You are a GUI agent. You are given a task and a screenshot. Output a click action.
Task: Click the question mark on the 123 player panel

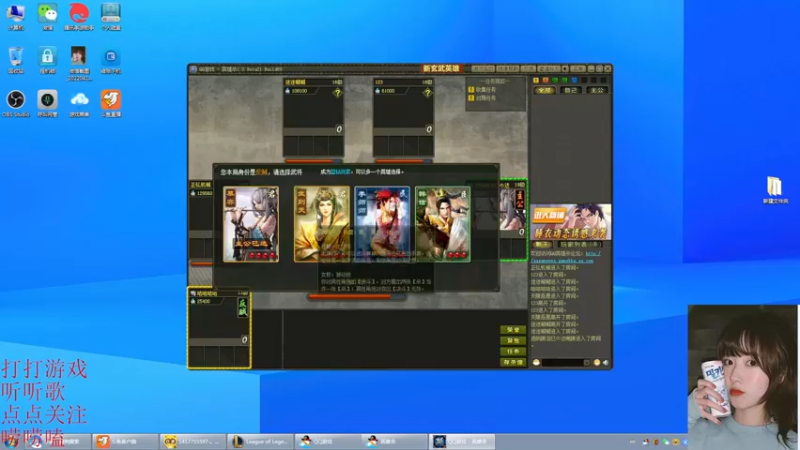tap(427, 92)
